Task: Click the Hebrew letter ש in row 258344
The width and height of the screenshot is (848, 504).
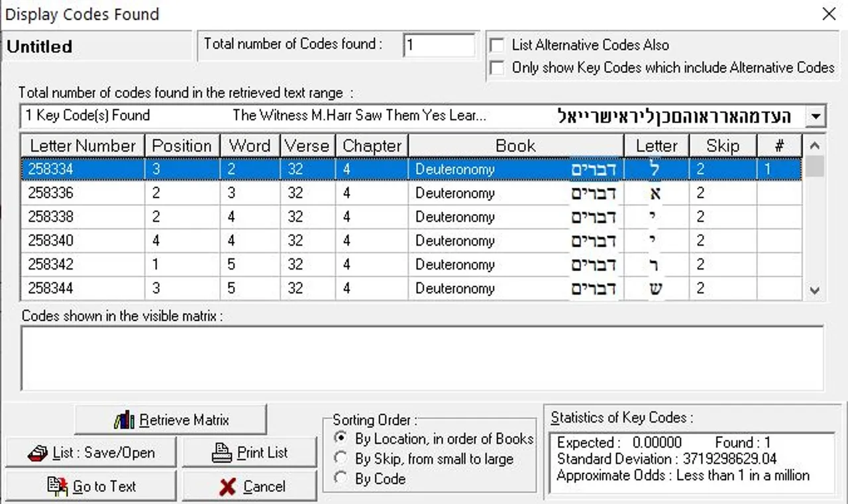Action: click(656, 289)
